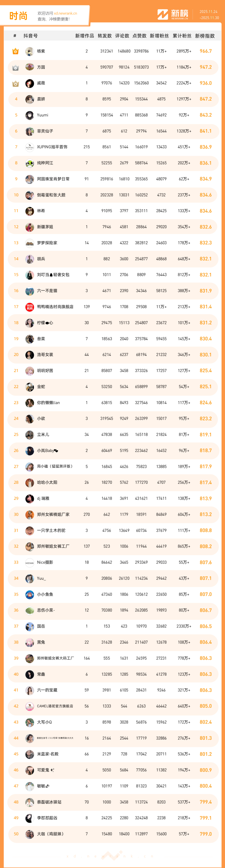Click the 小小鱼鱼 blue avatar
Viewport: 225px width, 868px height.
coord(30,594)
